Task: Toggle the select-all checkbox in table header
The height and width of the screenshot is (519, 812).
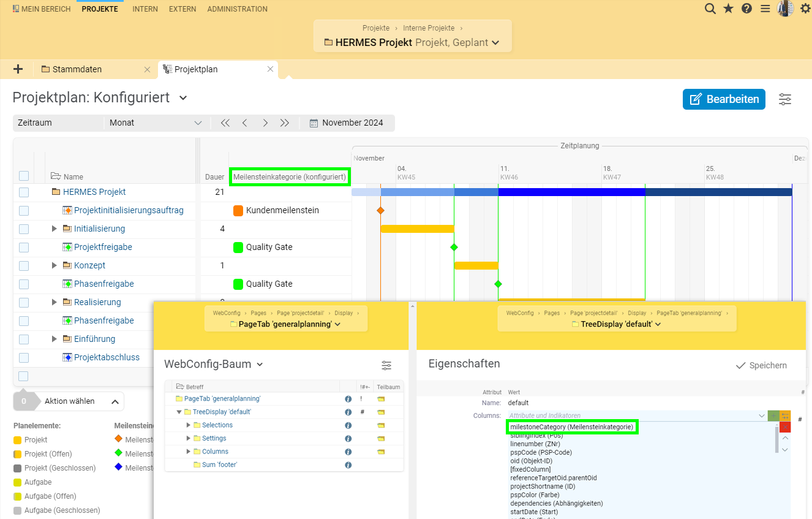Action: tap(24, 176)
